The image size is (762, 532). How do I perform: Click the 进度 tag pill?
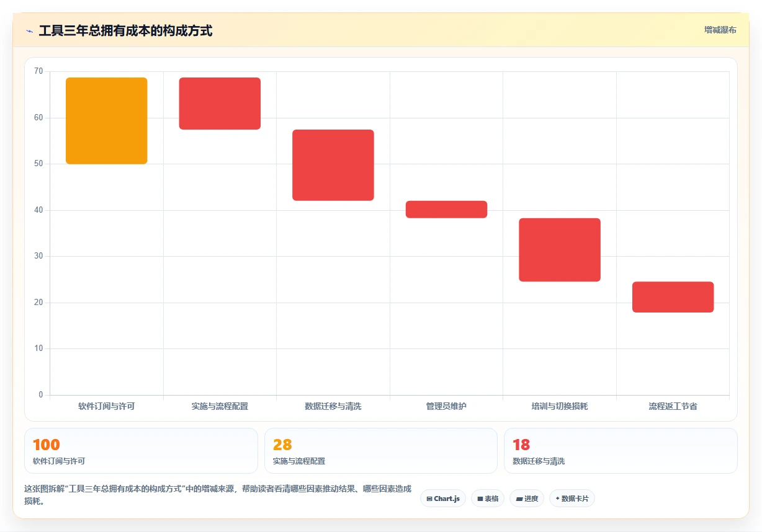[527, 499]
